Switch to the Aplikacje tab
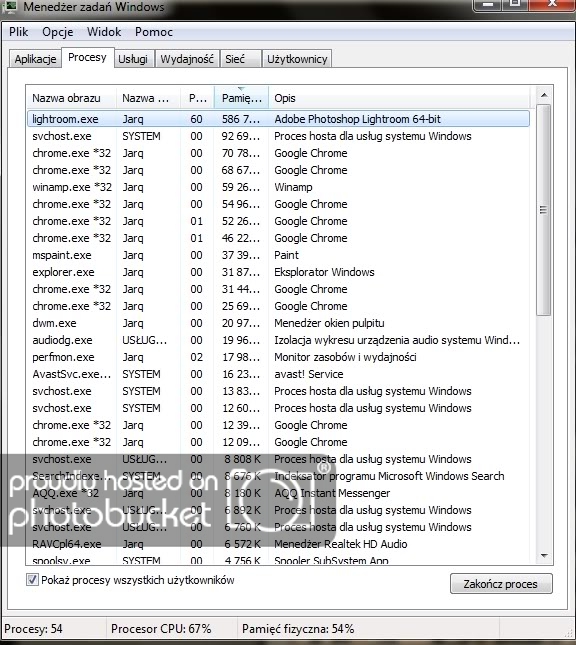This screenshot has height=645, width=576. [35, 59]
